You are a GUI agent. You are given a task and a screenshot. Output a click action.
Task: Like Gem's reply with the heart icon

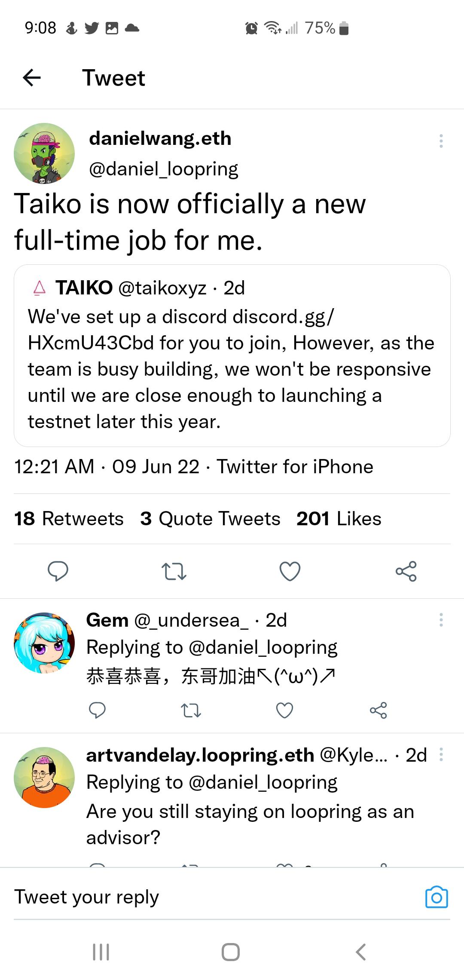[284, 710]
